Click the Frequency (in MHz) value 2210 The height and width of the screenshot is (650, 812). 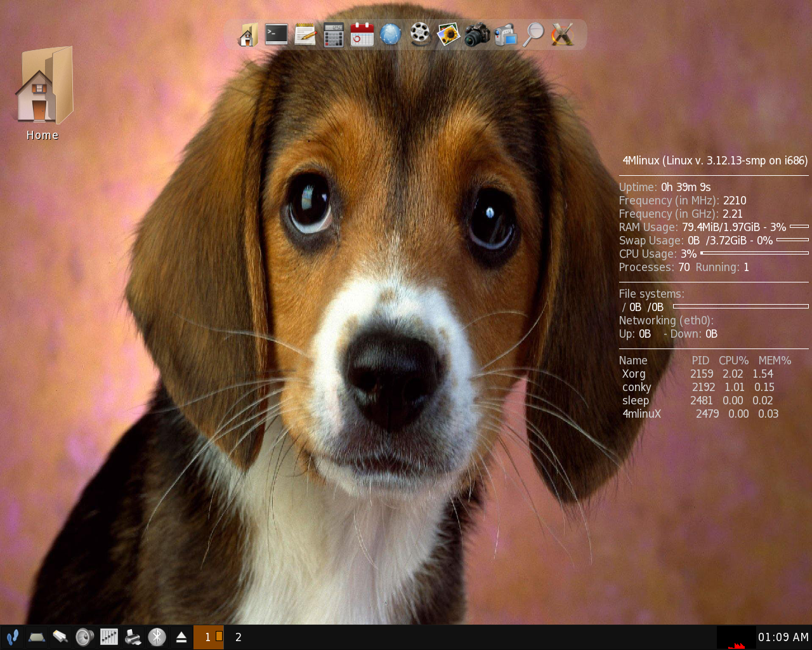735,201
